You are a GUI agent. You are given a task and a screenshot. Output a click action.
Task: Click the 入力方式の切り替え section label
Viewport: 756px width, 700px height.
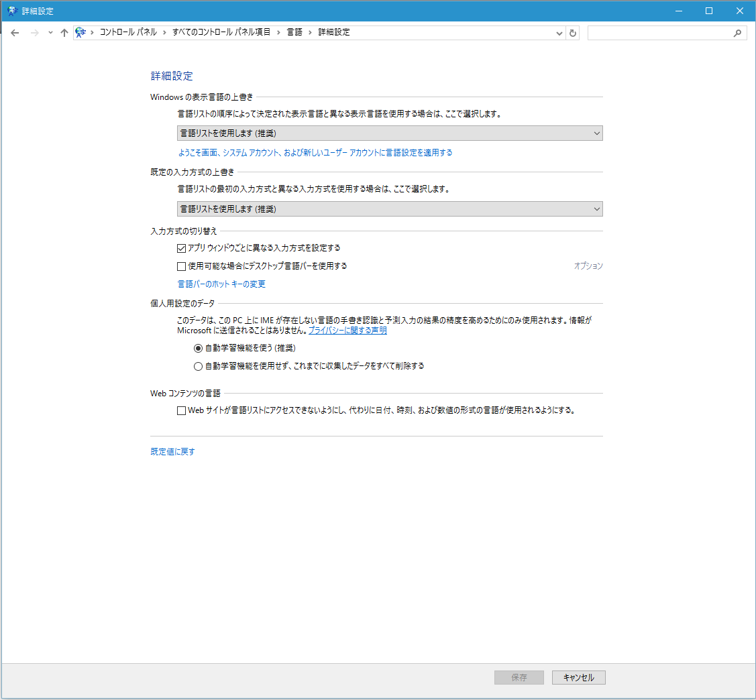[184, 231]
